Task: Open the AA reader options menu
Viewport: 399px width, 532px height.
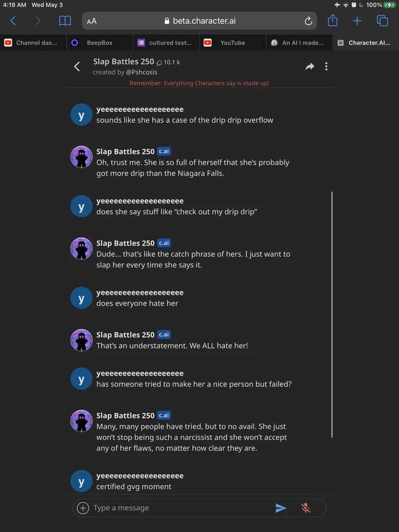Action: (x=92, y=21)
